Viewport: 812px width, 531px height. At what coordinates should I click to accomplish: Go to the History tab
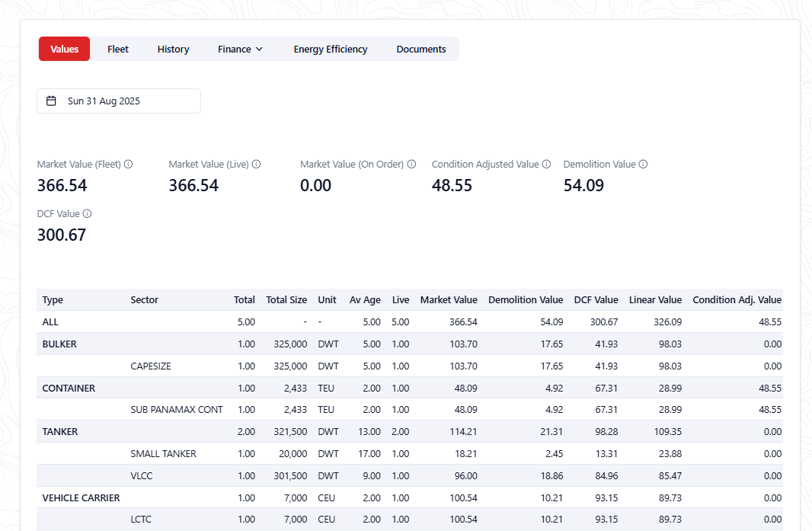174,50
